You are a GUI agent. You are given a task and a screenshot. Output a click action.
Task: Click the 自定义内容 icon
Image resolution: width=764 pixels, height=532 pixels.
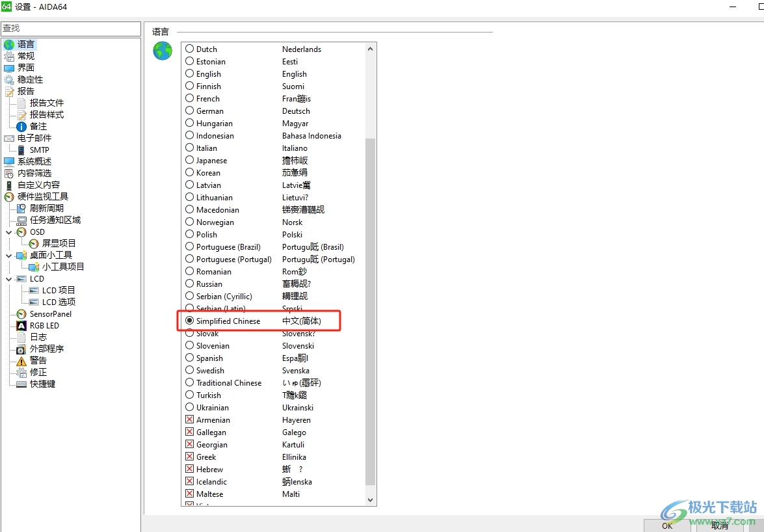(8, 185)
